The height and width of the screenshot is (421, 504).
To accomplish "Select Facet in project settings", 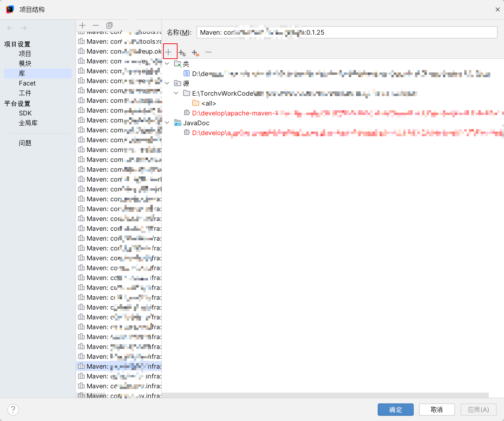I will point(27,83).
